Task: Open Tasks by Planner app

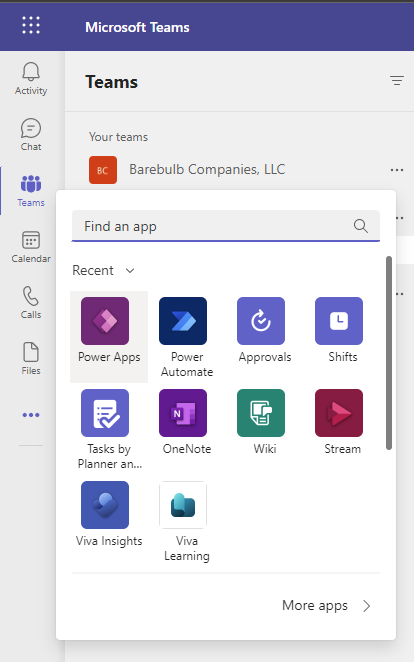Action: tap(109, 429)
